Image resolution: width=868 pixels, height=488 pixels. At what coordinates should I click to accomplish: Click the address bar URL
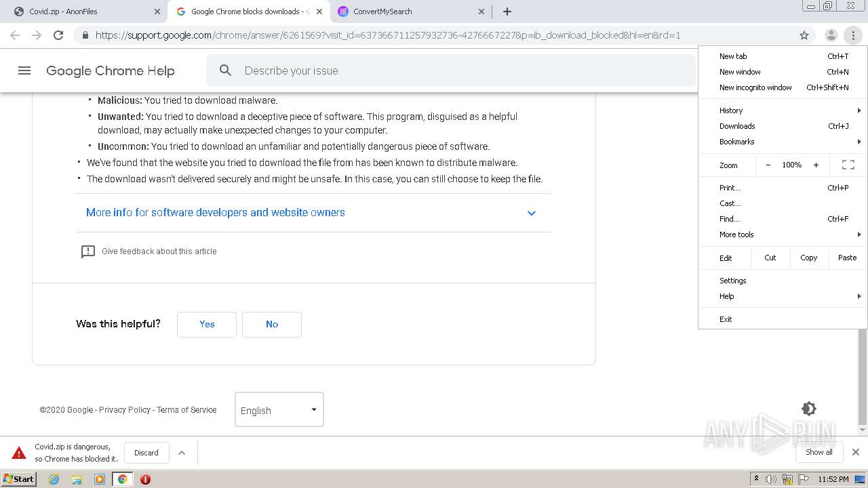[388, 35]
